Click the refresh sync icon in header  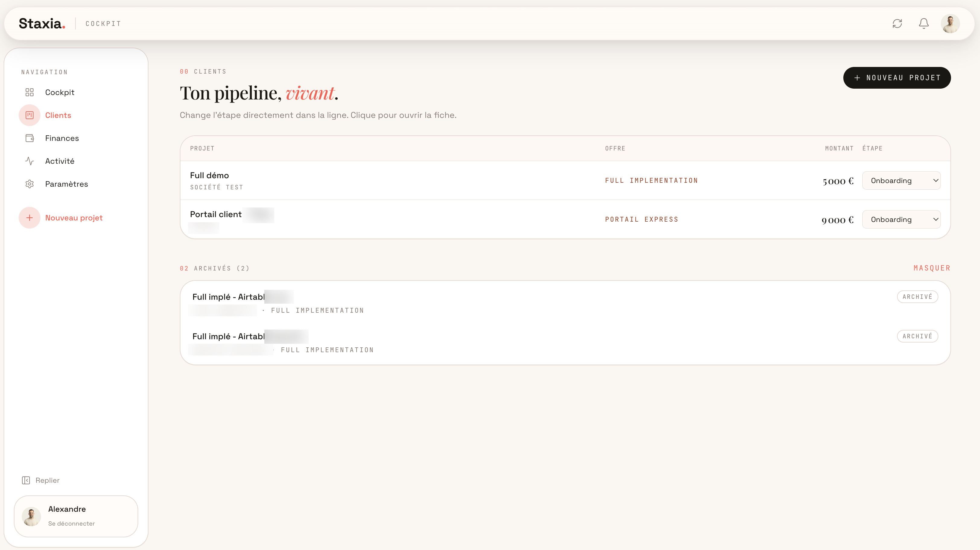(897, 24)
